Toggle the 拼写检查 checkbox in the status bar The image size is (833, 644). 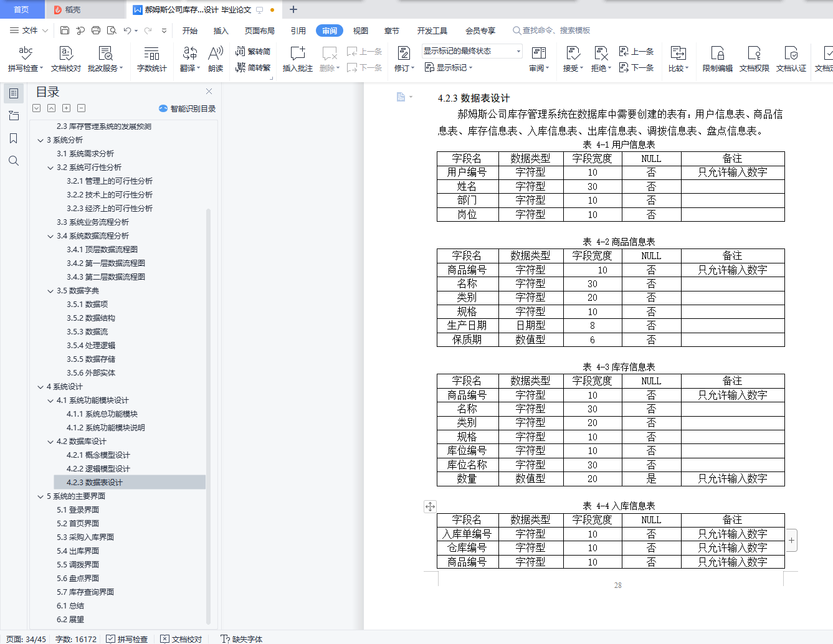[x=110, y=639]
